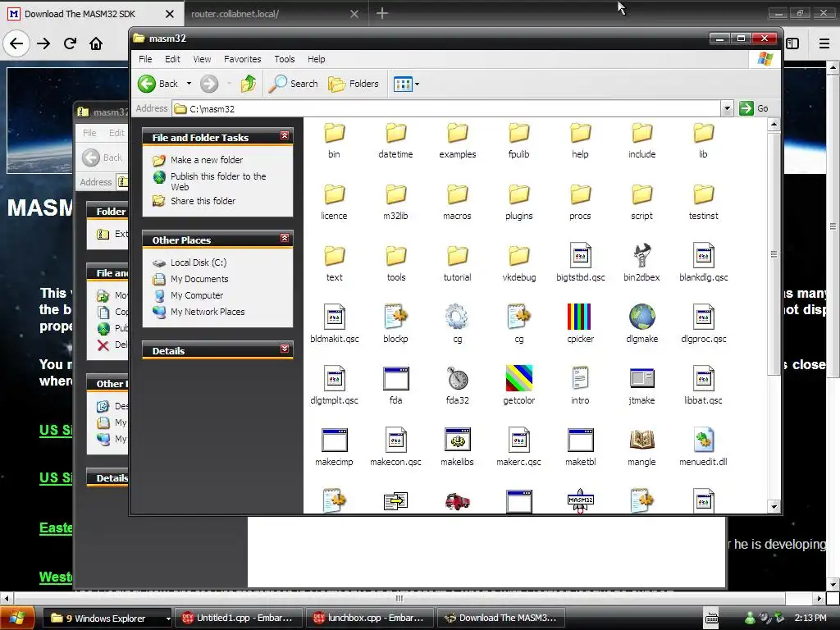The height and width of the screenshot is (630, 840).
Task: Collapse File and Folder Tasks panel
Action: pos(285,136)
